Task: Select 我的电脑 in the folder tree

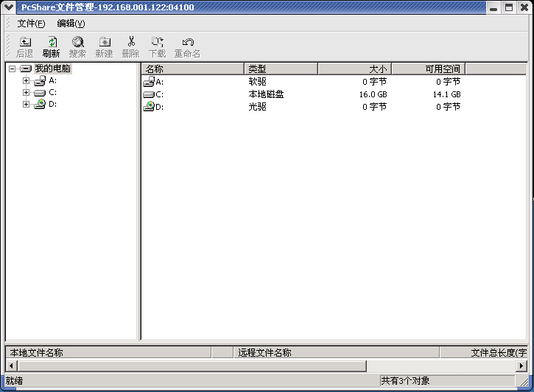Action: [x=52, y=69]
